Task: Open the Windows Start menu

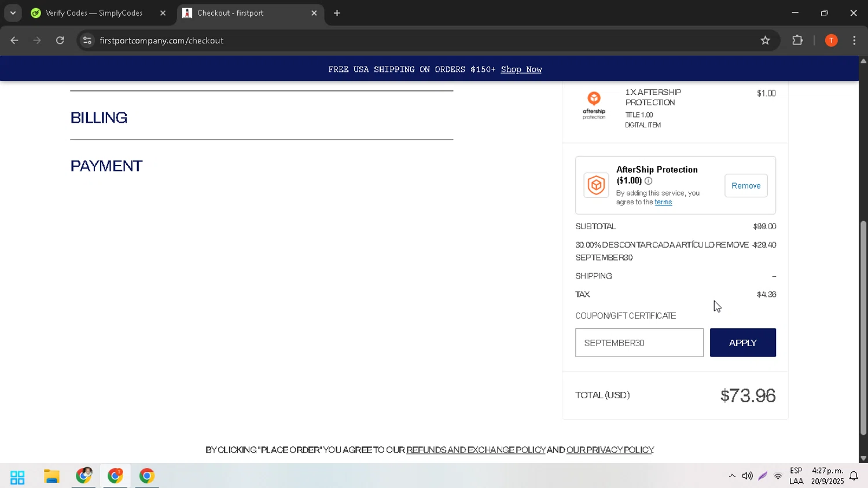Action: click(17, 477)
